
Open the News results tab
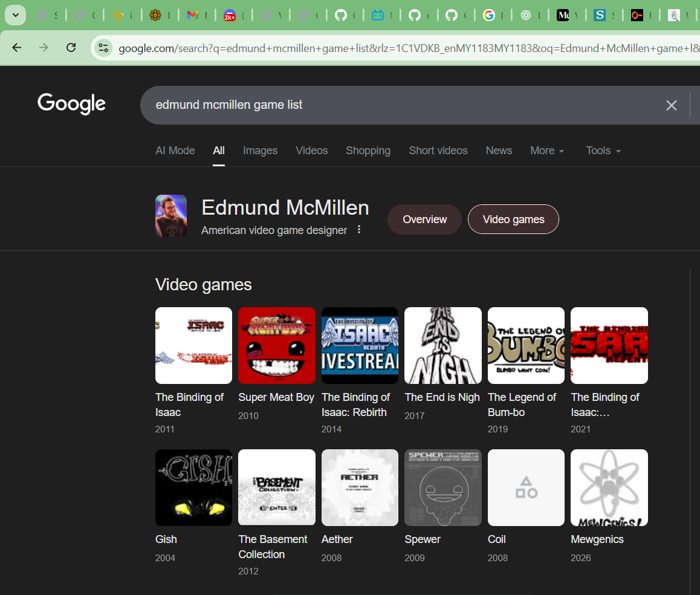[499, 151]
